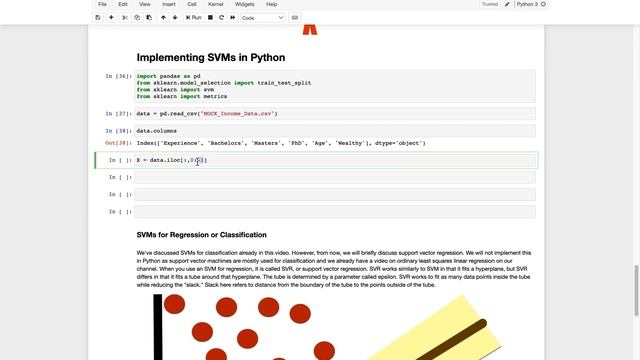Save notebook with the save icon
This screenshot has height=360, width=640.
tap(98, 18)
